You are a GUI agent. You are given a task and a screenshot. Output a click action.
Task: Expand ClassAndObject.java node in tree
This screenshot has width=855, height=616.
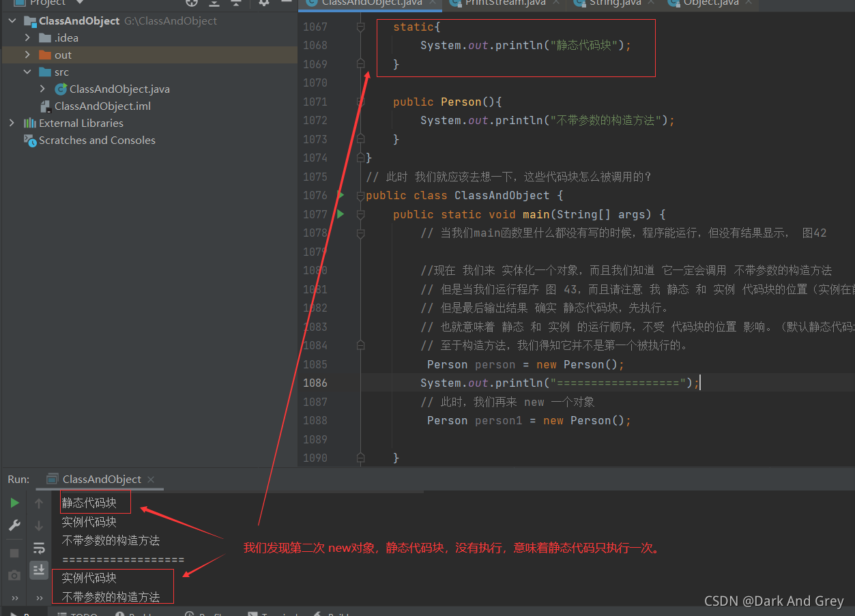[x=42, y=89]
